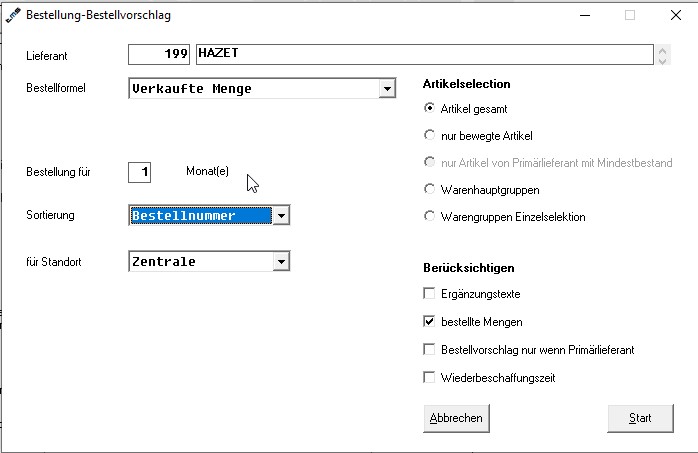Close the Bestellung-Bestellvorschlag window
The image size is (698, 453).
pos(676,15)
